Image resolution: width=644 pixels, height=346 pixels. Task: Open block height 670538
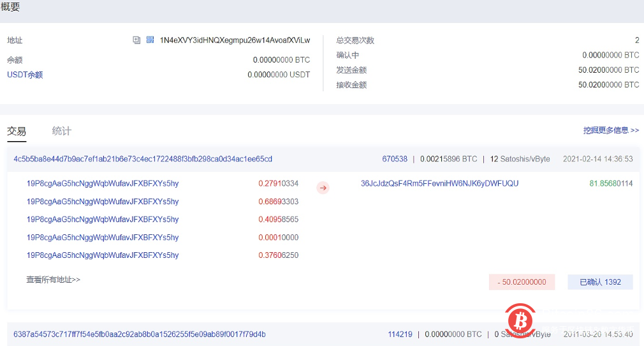pos(395,159)
